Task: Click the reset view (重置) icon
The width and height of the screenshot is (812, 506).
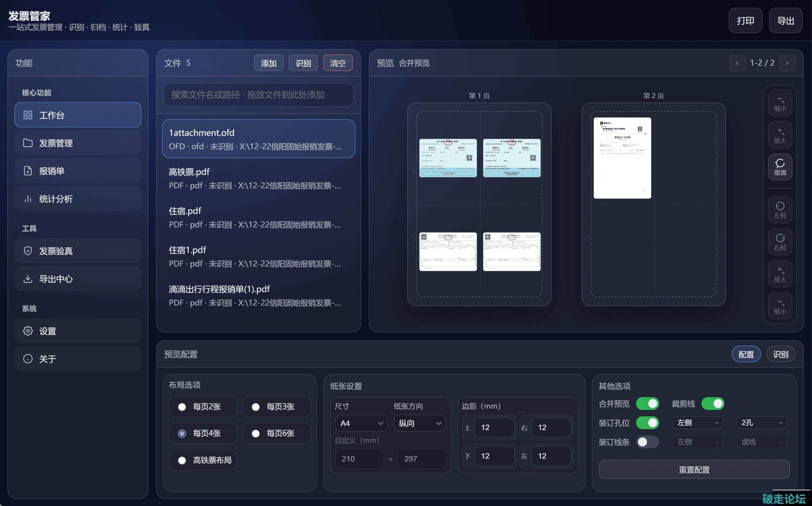Action: click(x=780, y=167)
